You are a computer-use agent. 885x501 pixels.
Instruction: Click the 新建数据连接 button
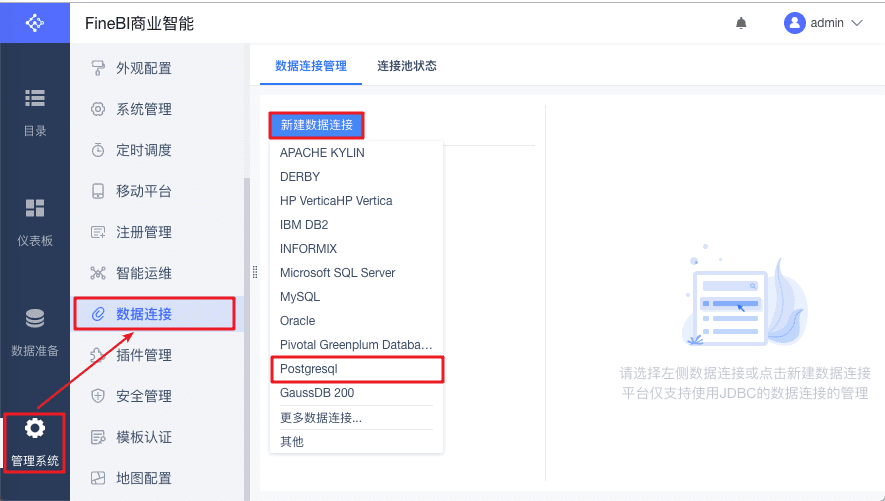(317, 125)
